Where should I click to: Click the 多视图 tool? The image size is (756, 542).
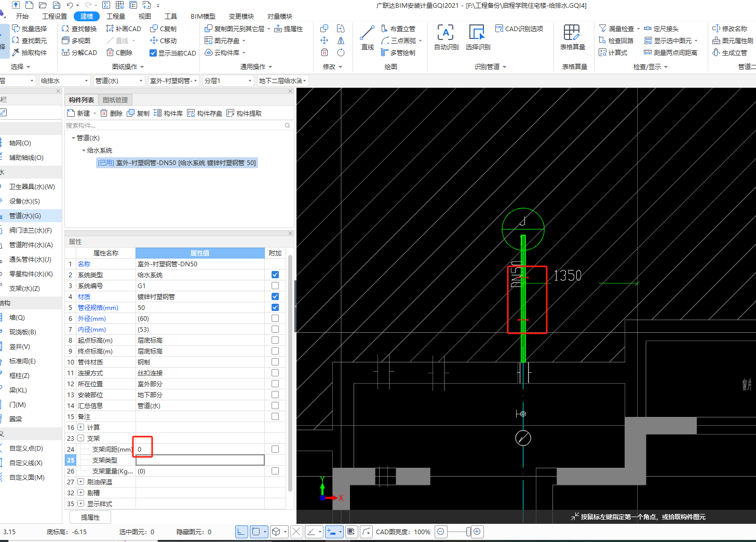(x=76, y=40)
